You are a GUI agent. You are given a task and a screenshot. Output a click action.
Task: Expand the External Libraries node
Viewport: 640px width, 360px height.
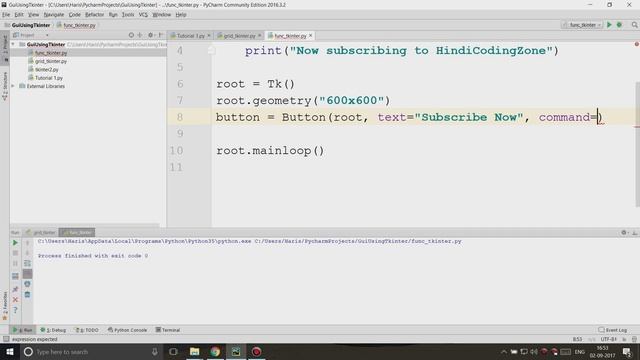13,86
